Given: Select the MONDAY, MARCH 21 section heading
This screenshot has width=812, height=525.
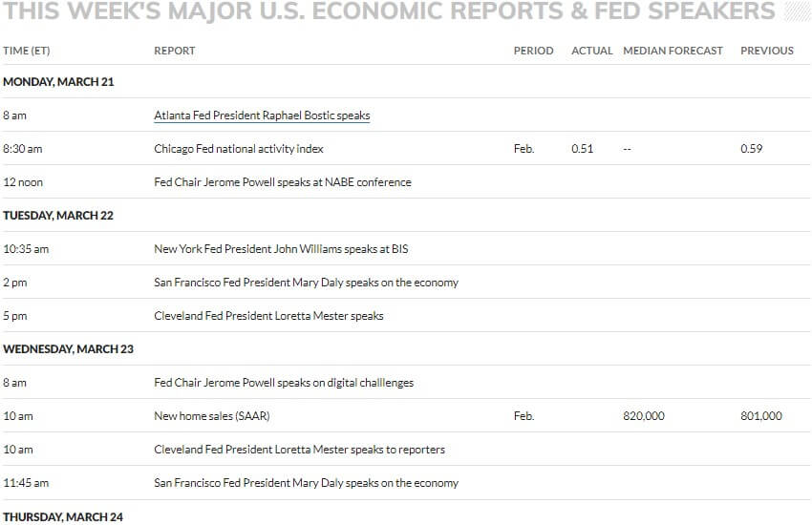Looking at the screenshot, I should pyautogui.click(x=58, y=82).
